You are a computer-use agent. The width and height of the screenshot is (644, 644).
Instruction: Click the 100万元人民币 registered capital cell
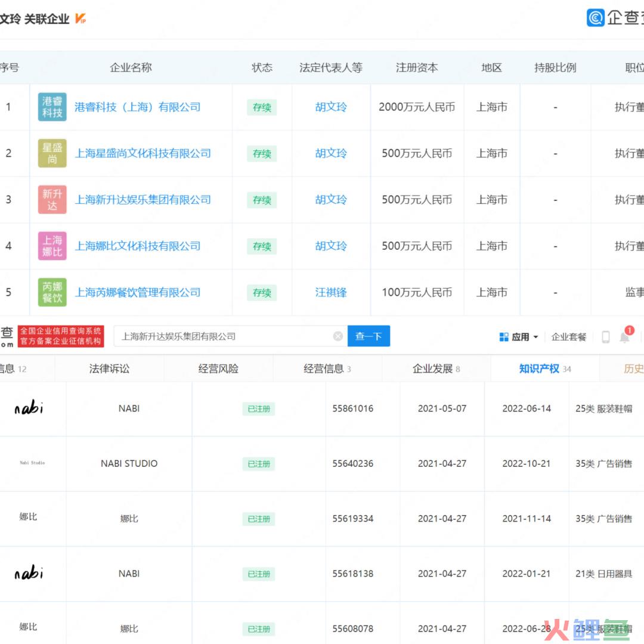tap(417, 292)
